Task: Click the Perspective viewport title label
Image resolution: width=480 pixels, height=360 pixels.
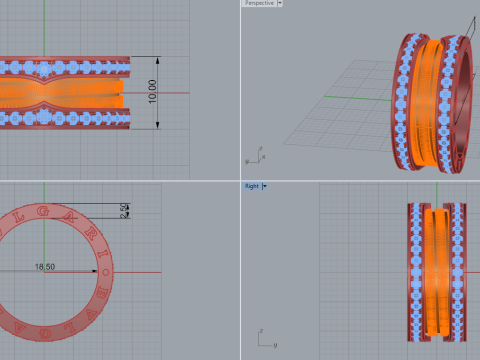Action: point(259,3)
